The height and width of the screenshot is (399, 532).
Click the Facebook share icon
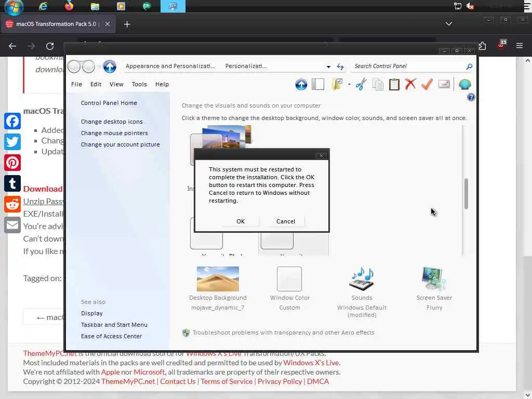tap(12, 121)
